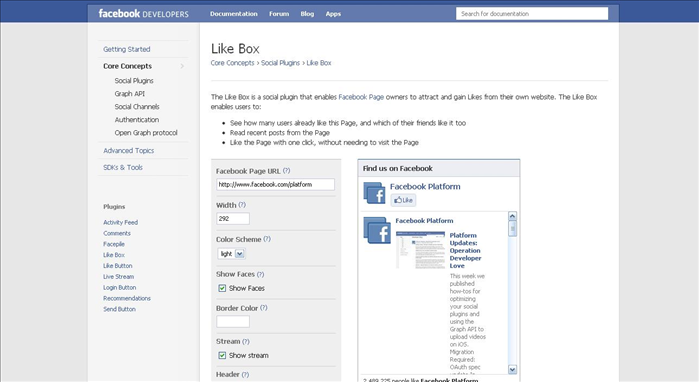Click the scroll down arrow in Like Box stream

click(512, 369)
